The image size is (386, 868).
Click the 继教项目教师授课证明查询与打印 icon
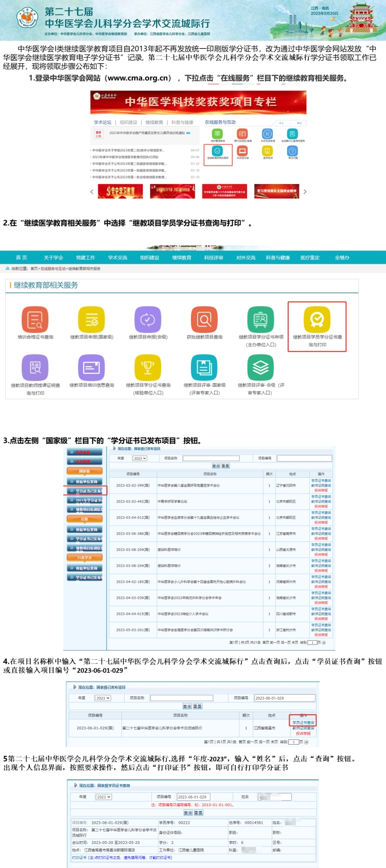tap(35, 368)
